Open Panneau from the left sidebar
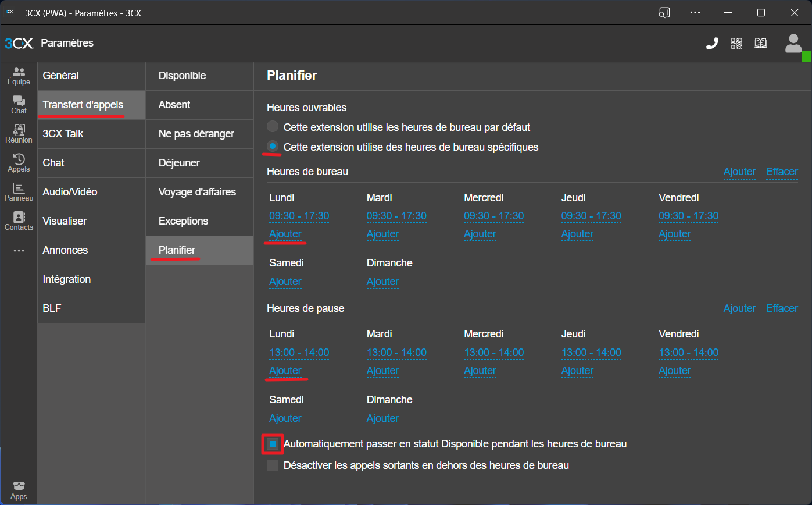Screen dimensions: 812x505 [19, 193]
